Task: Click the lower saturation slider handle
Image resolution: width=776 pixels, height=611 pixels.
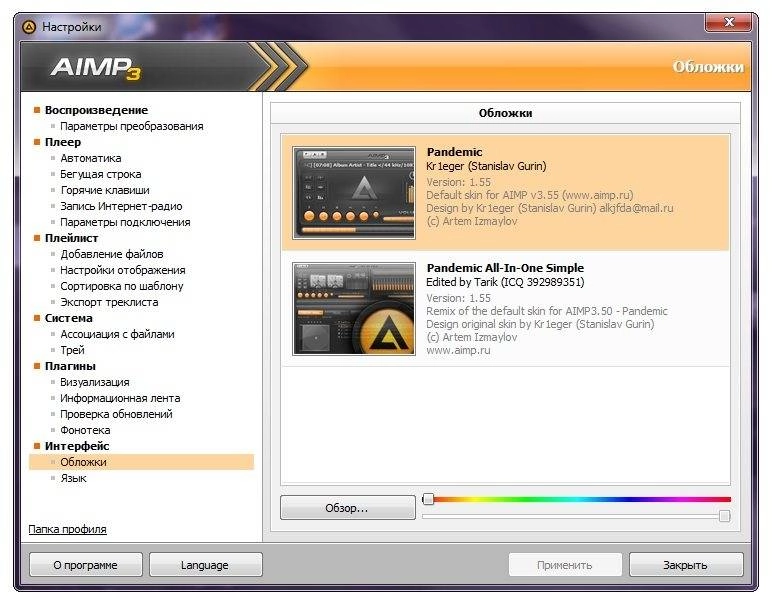Action: [x=725, y=516]
